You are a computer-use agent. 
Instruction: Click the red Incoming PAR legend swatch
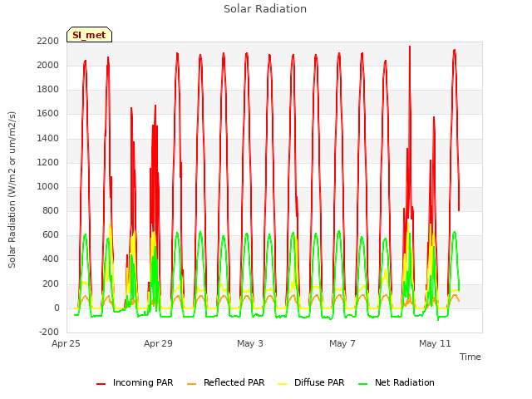101,384
